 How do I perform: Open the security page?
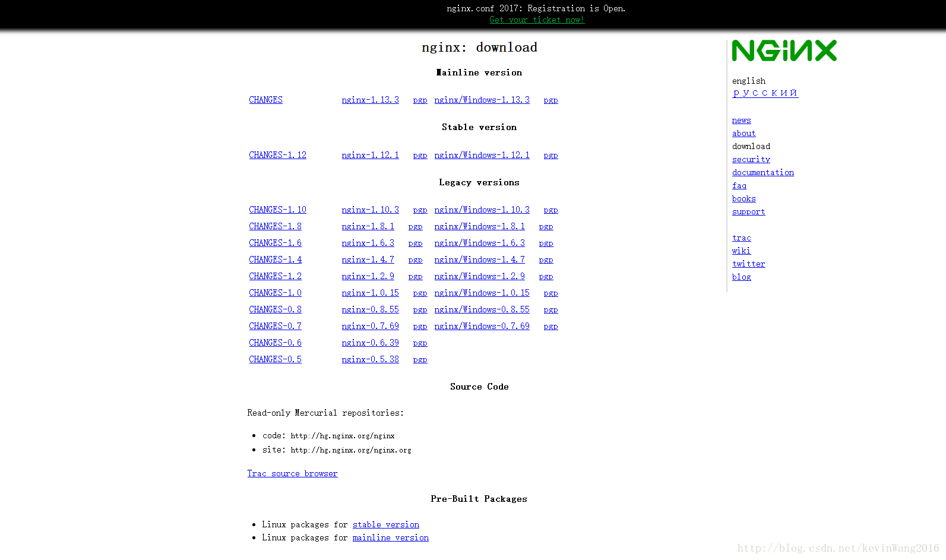(751, 159)
